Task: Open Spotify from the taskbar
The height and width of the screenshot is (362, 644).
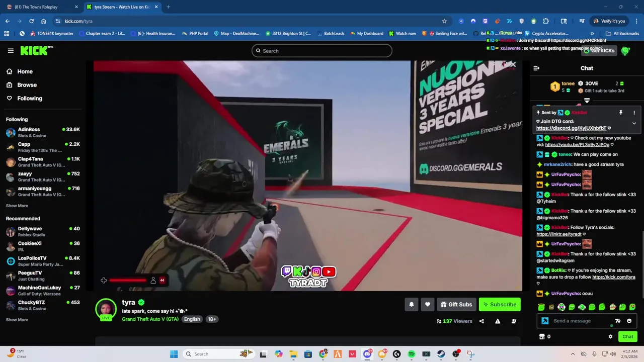Action: coord(412,354)
